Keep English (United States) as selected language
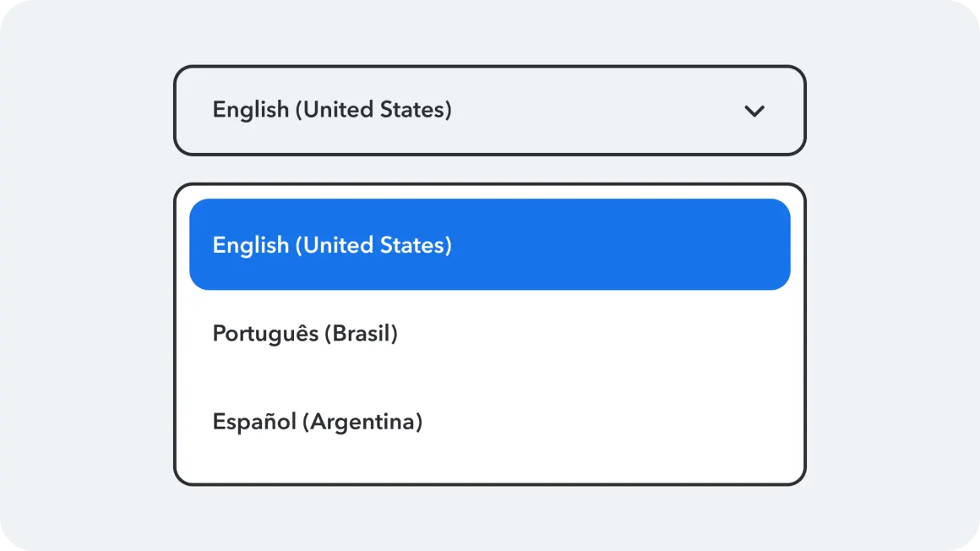Viewport: 980px width, 551px height. point(489,245)
